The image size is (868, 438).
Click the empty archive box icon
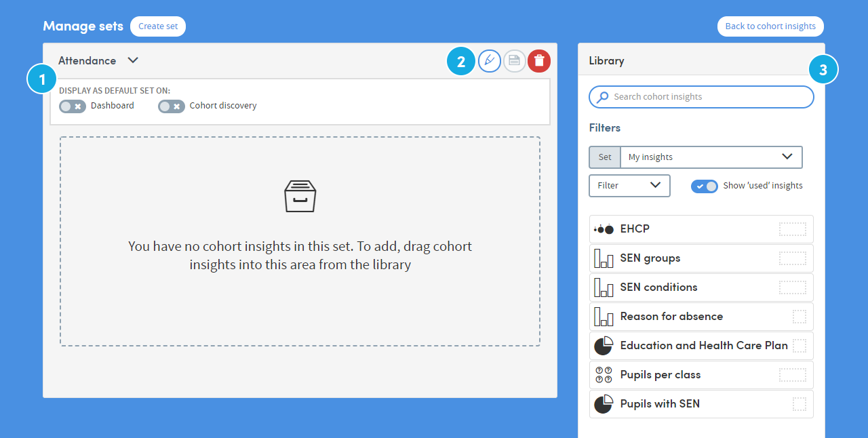[300, 196]
